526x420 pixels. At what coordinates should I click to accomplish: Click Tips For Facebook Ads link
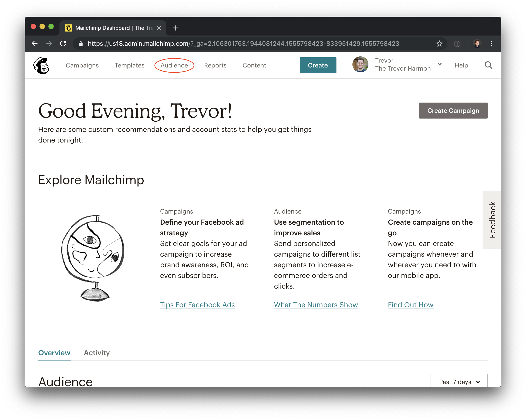(x=197, y=305)
